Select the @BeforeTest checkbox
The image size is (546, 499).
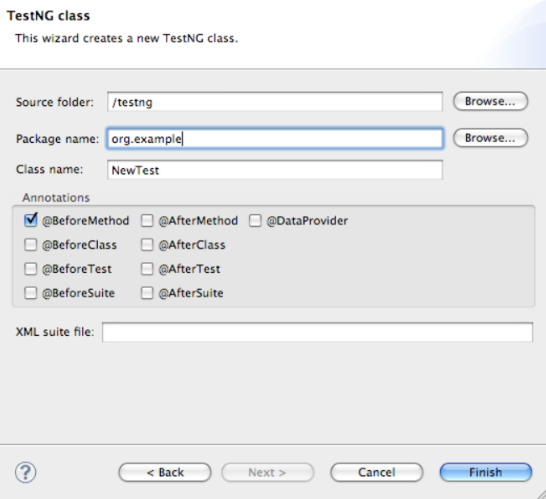(31, 268)
